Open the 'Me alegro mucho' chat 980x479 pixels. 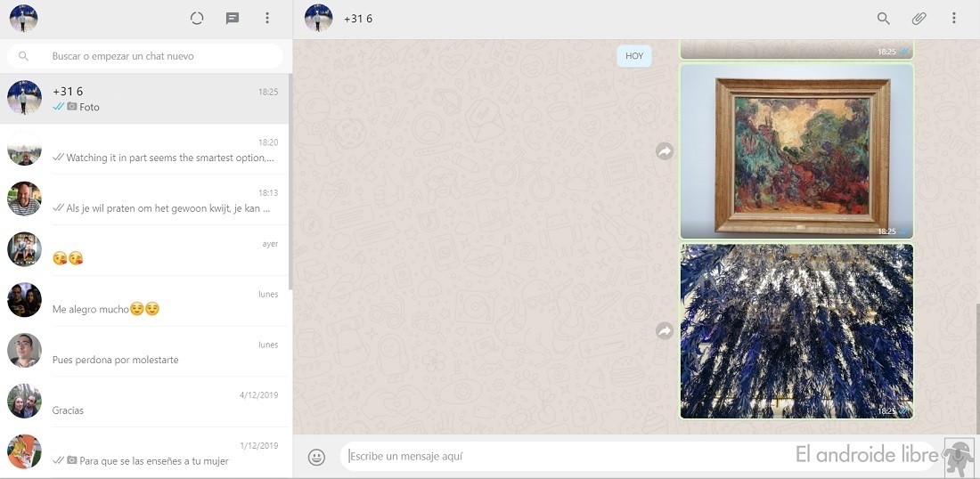pyautogui.click(x=144, y=301)
